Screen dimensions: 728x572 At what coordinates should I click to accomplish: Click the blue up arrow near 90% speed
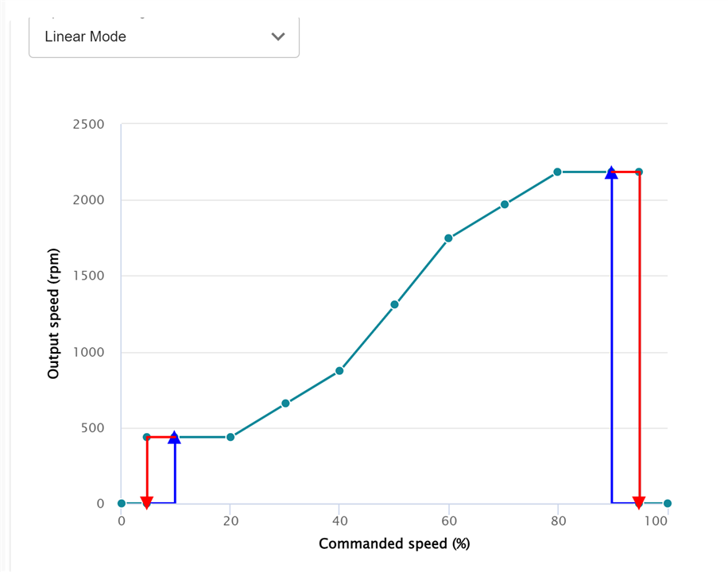pos(611,172)
